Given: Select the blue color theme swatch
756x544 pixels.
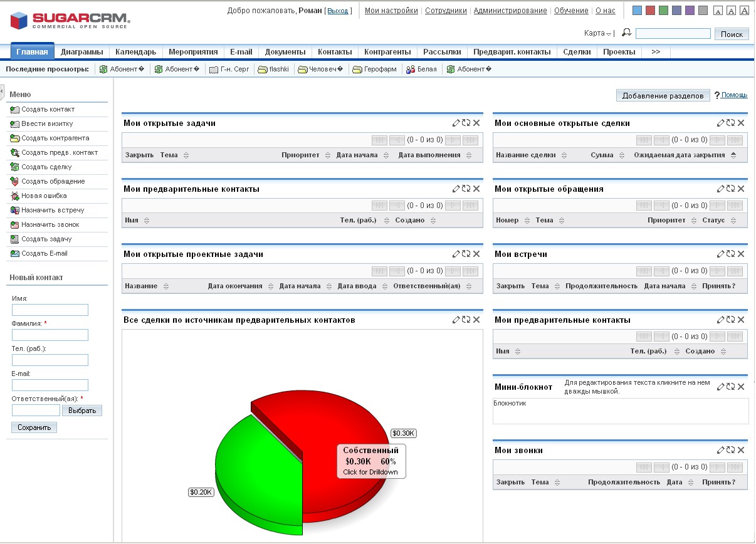Looking at the screenshot, I should pyautogui.click(x=638, y=10).
